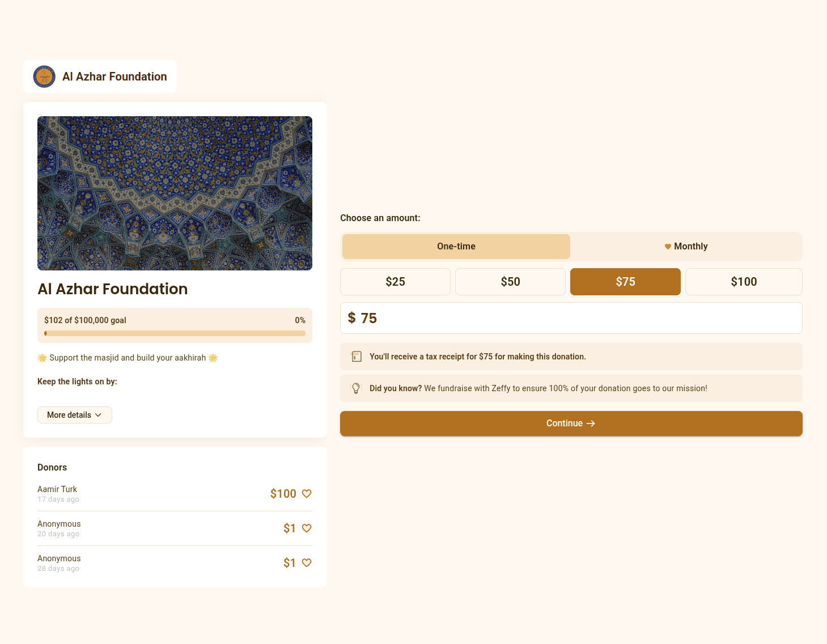Click the tax receipt icon
This screenshot has height=644, width=827.
357,357
